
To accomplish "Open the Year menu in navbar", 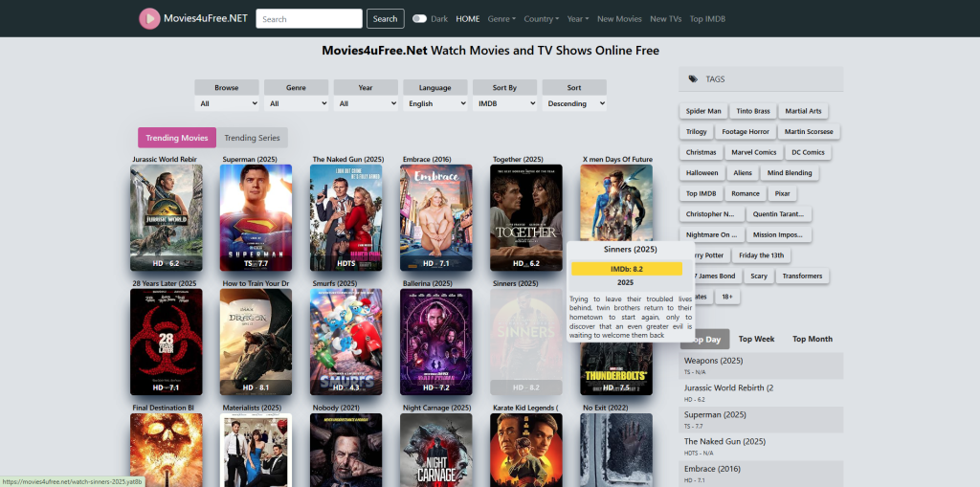I will pos(578,19).
